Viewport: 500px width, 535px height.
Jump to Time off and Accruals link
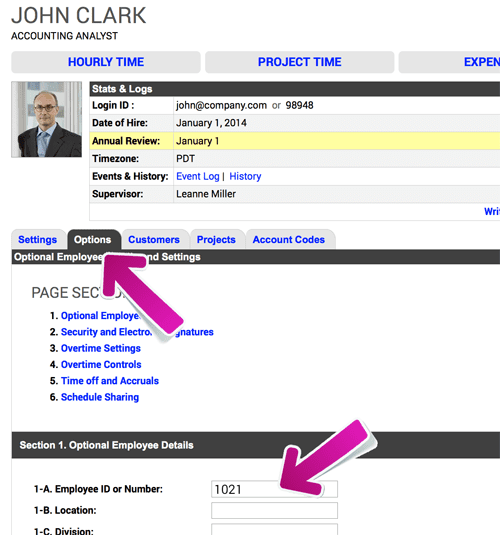pyautogui.click(x=110, y=381)
